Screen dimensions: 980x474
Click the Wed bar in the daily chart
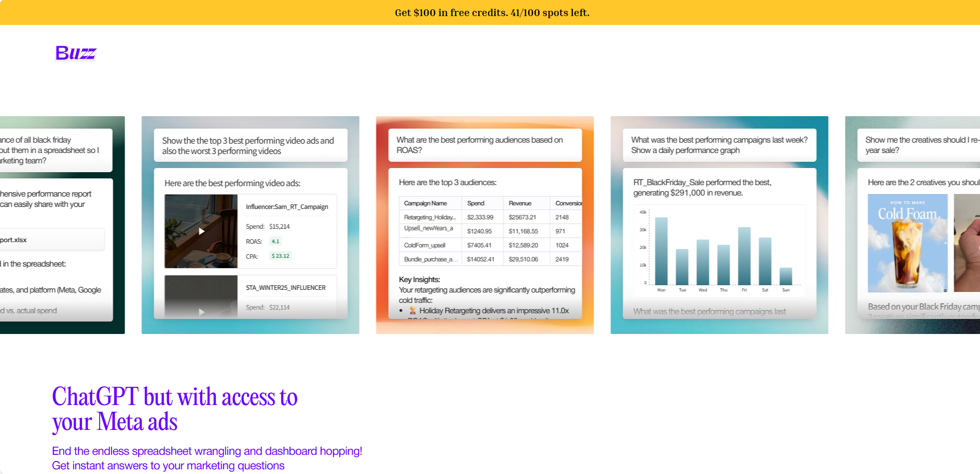pyautogui.click(x=703, y=262)
